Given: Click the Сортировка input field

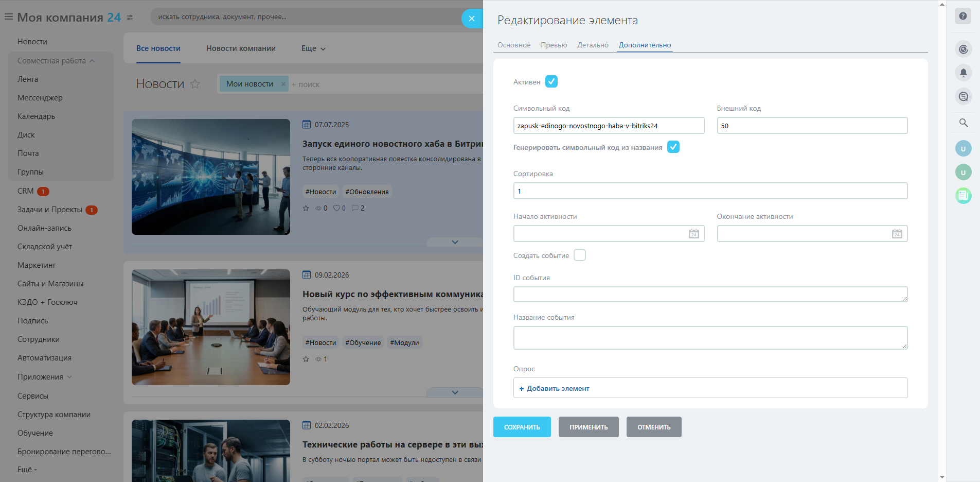Looking at the screenshot, I should click(710, 191).
